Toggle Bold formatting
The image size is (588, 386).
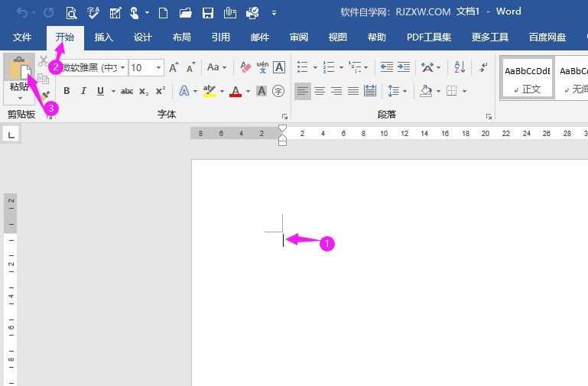[67, 91]
